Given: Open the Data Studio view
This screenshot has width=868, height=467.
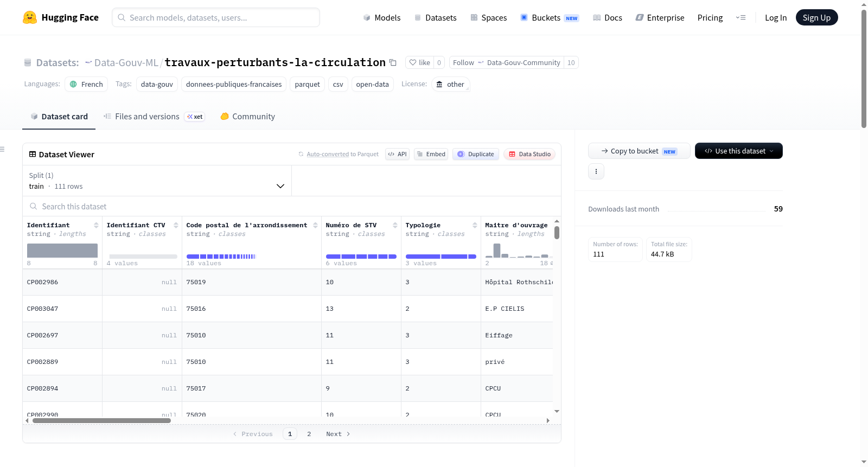Looking at the screenshot, I should [529, 154].
